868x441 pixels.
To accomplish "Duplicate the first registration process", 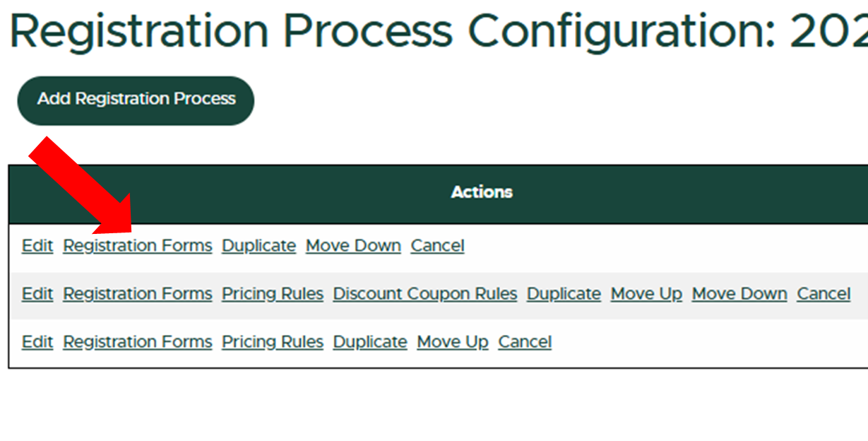I will tap(258, 245).
